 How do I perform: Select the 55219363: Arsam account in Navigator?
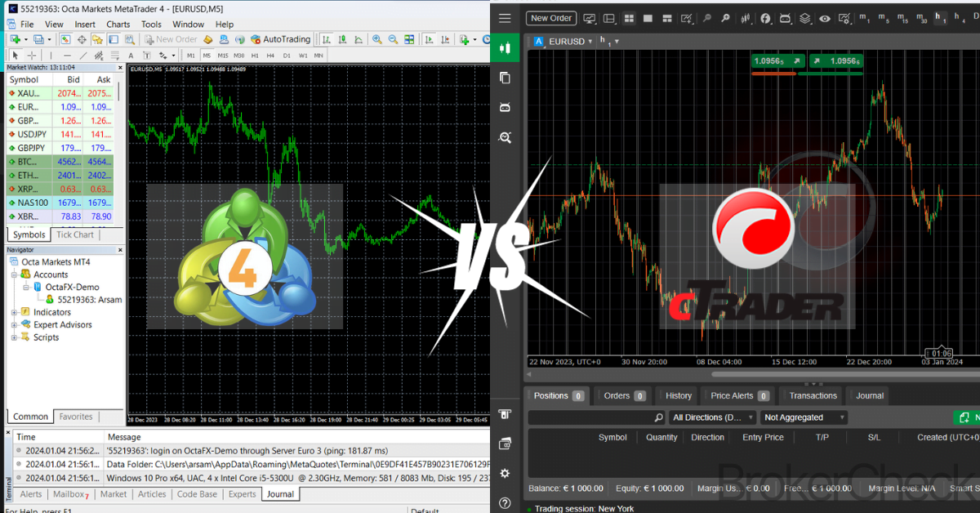click(83, 300)
